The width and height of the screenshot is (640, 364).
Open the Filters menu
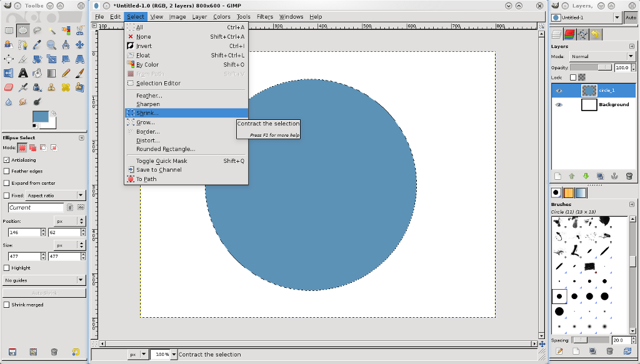coord(264,17)
